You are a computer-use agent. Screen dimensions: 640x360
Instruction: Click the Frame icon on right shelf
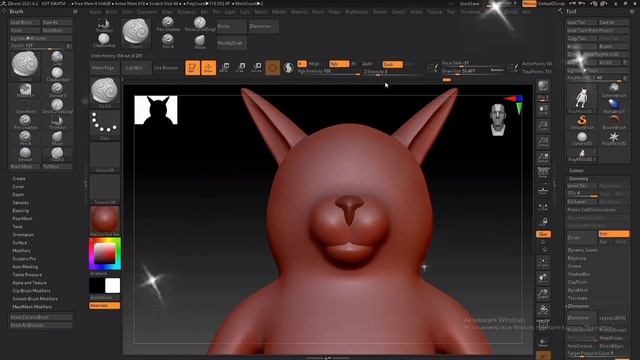[x=543, y=262]
